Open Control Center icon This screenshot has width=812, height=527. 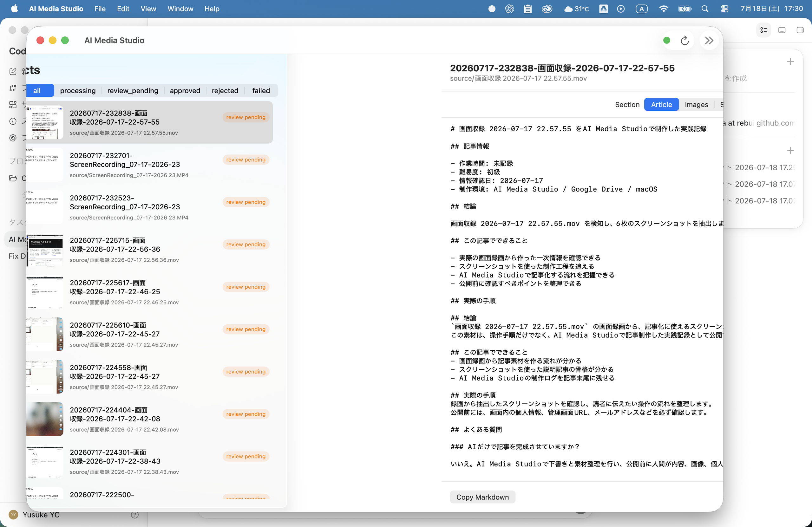point(725,9)
